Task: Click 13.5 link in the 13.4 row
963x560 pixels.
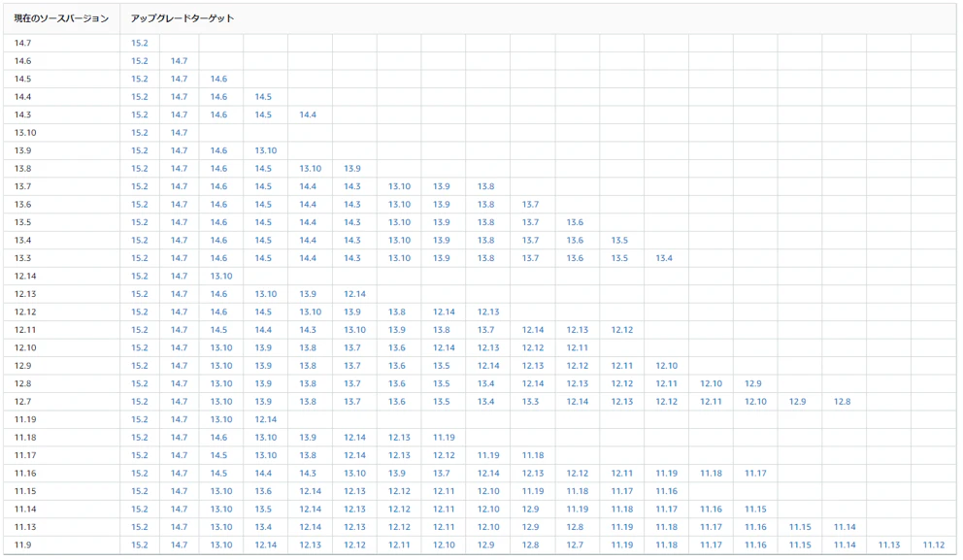Action: click(x=619, y=240)
